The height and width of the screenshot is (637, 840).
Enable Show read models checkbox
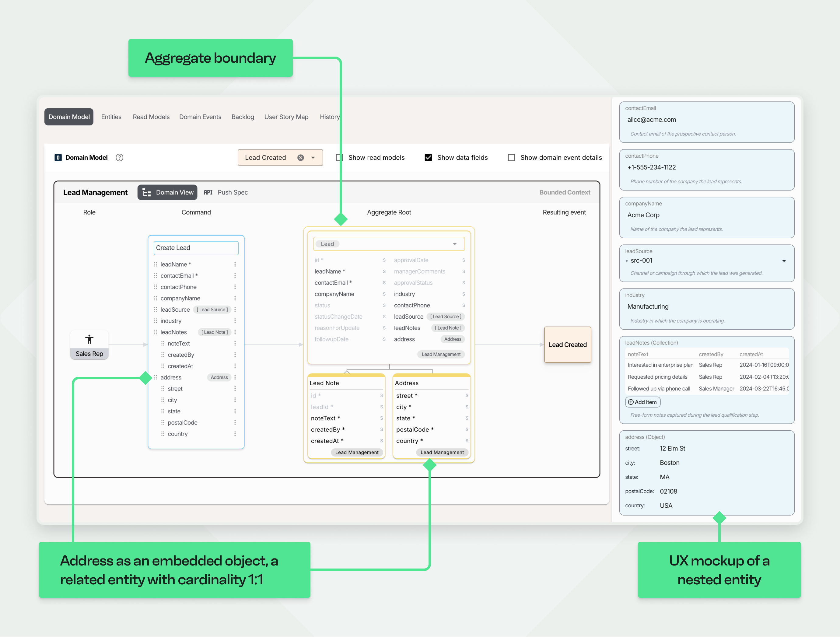tap(339, 158)
